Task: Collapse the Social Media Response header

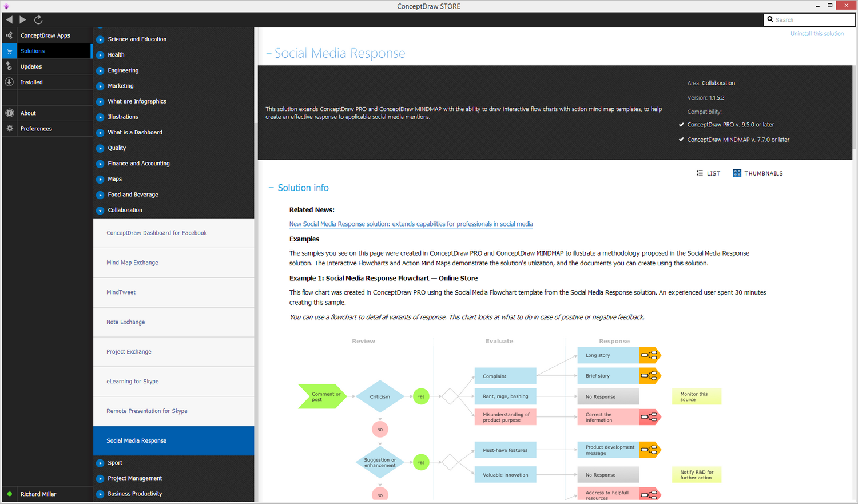Action: 269,54
